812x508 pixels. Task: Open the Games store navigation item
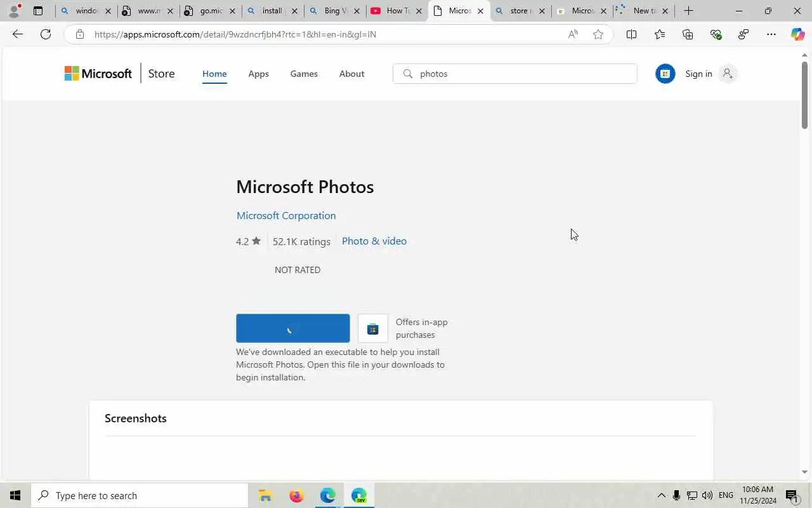(x=304, y=74)
